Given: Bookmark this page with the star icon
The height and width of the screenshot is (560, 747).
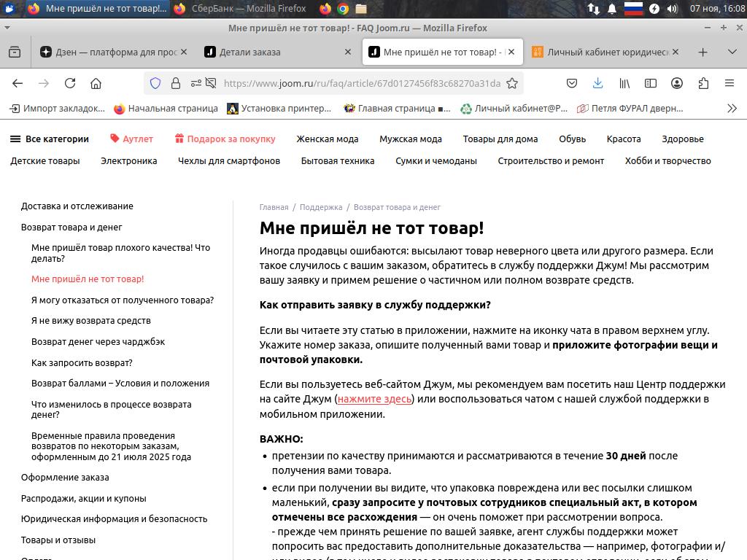Looking at the screenshot, I should 512,83.
